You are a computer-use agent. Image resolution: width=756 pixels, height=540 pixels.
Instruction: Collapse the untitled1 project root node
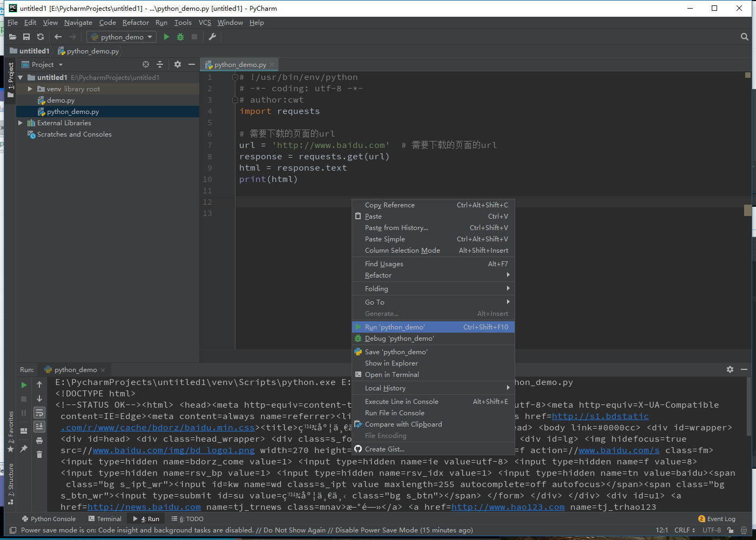pos(21,78)
